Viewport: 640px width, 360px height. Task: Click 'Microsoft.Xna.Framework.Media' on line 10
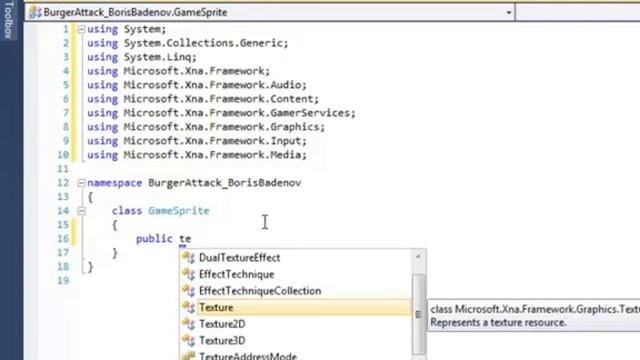point(213,155)
